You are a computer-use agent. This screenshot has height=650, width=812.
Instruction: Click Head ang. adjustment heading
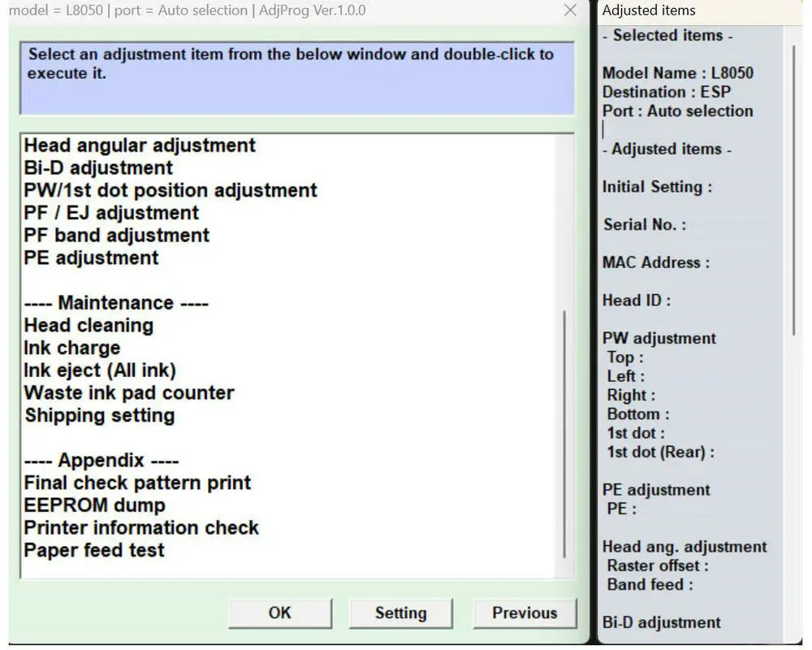tap(684, 547)
